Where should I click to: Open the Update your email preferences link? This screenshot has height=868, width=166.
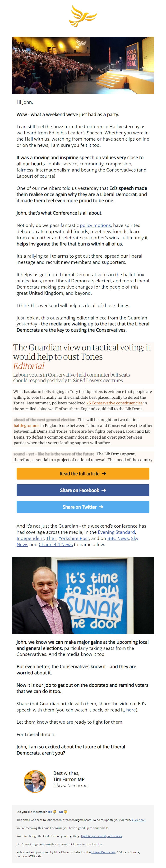coord(101,836)
